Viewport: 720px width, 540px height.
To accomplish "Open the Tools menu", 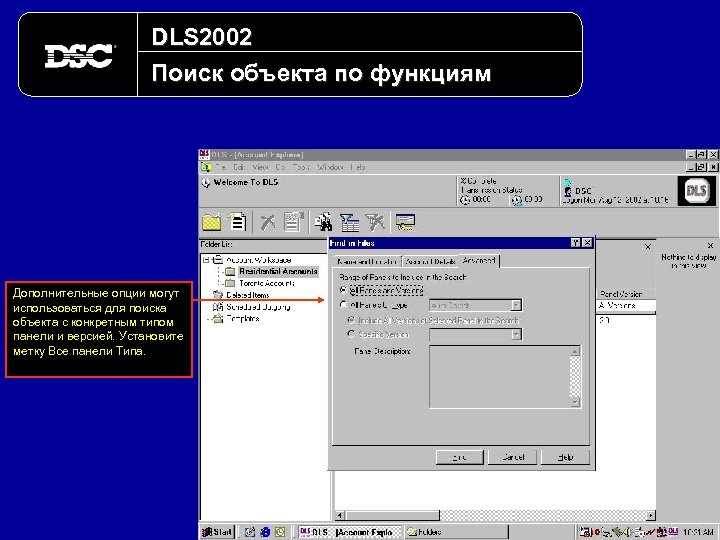I will [x=301, y=167].
